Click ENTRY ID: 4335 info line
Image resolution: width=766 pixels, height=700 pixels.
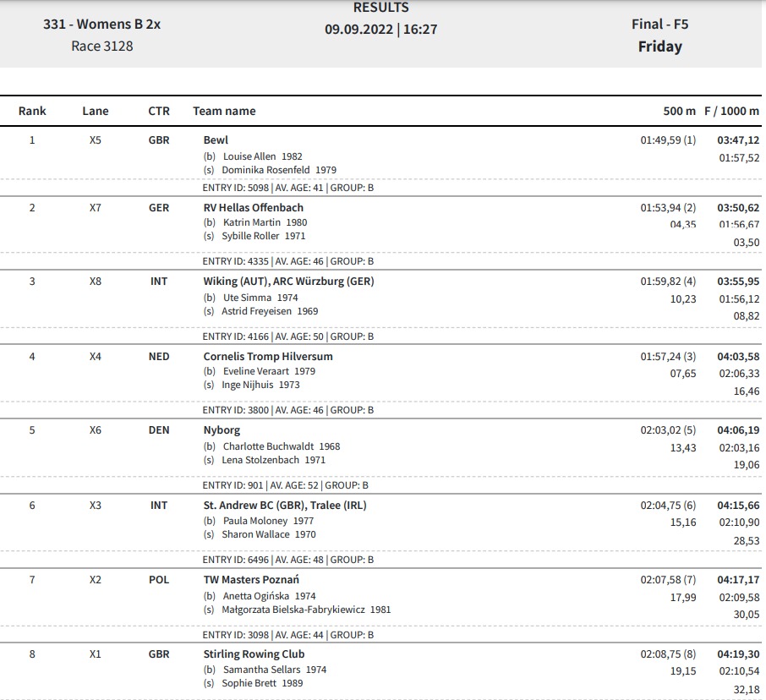coord(288,261)
